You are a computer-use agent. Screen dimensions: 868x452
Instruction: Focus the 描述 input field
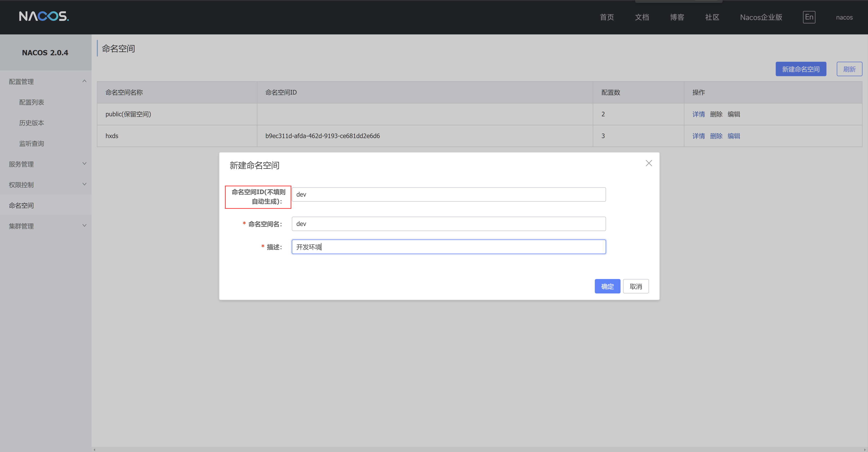click(x=449, y=247)
